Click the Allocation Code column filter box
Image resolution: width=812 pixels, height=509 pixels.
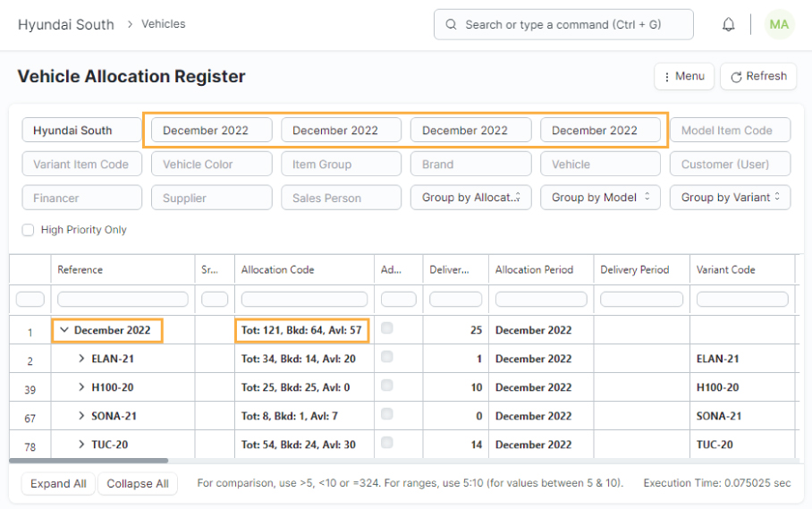(304, 300)
